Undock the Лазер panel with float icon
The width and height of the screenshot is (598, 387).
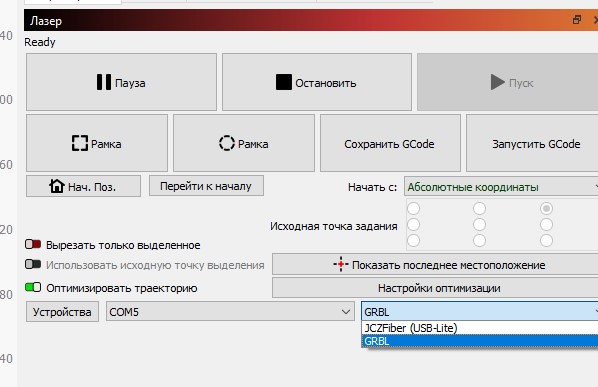click(577, 20)
